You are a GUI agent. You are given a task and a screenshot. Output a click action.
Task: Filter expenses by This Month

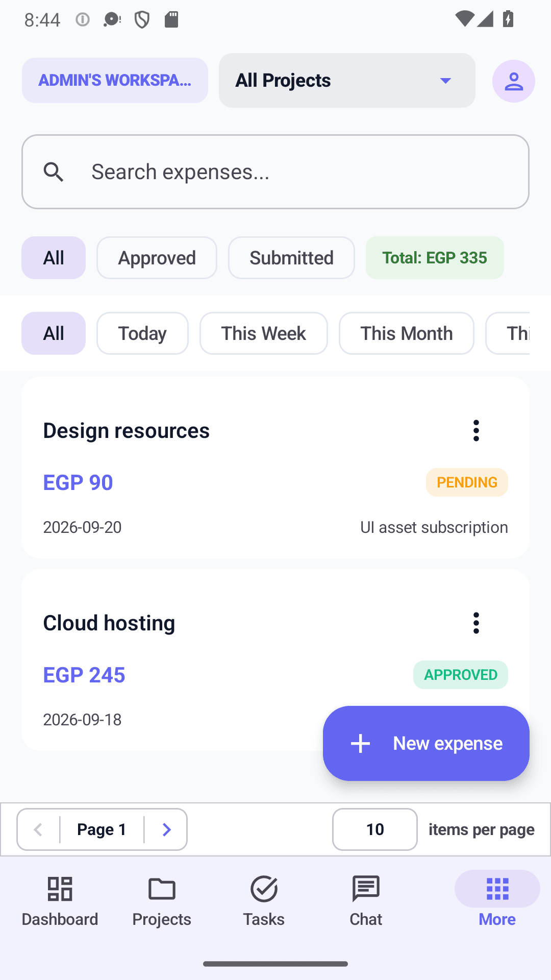pyautogui.click(x=407, y=333)
